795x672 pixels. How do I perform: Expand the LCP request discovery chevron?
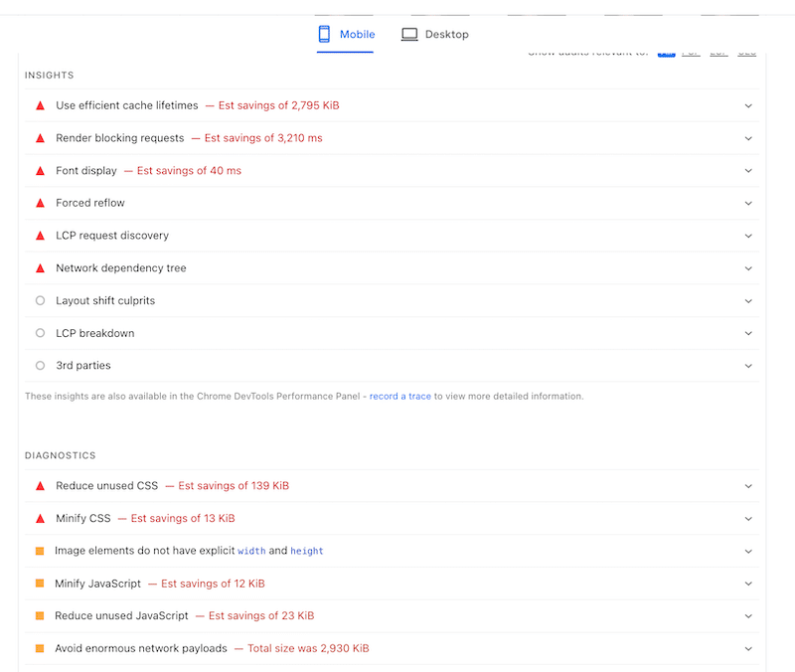pos(748,236)
